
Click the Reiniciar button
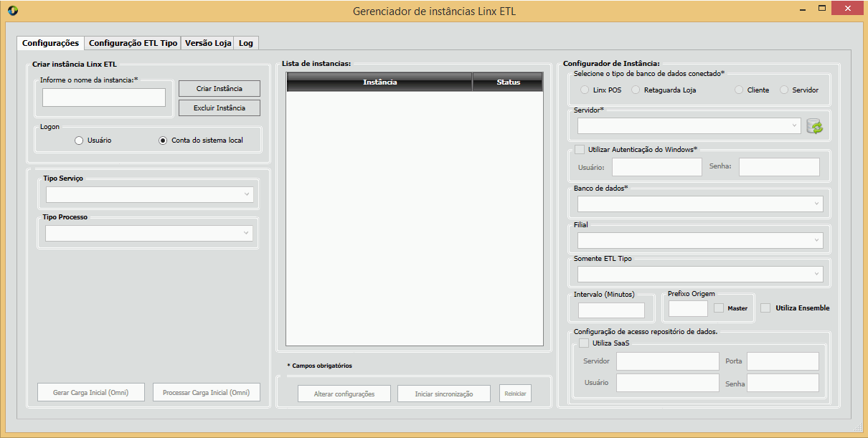[515, 394]
